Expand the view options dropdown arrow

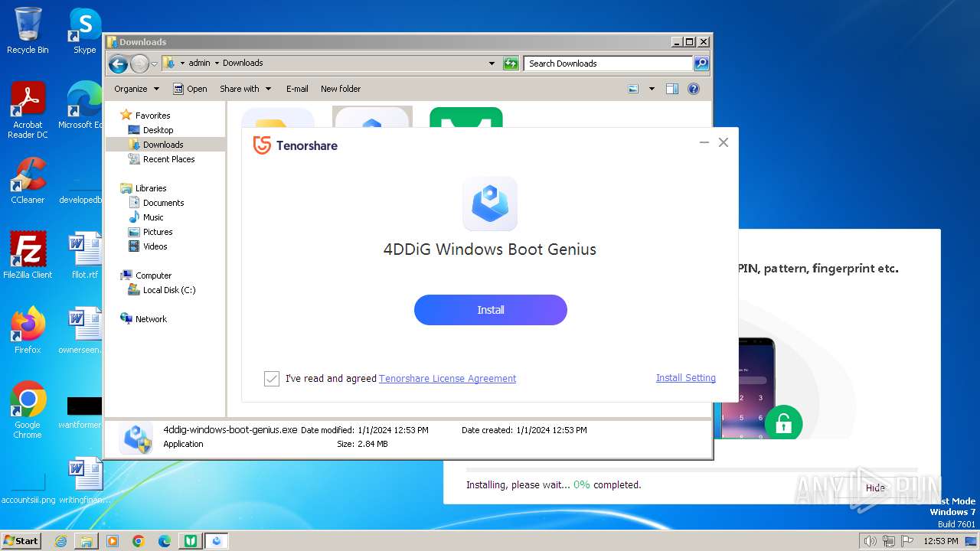[x=652, y=89]
